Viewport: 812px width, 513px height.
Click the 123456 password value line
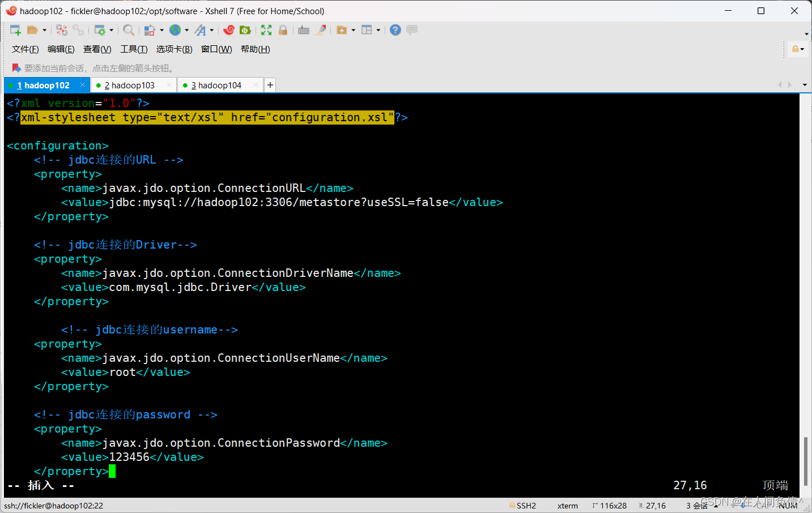pos(133,457)
